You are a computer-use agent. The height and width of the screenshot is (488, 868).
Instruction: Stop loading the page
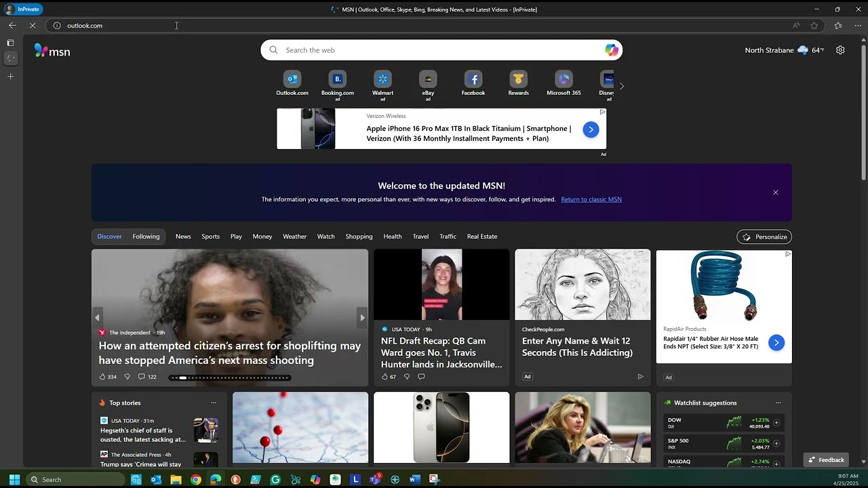32,25
